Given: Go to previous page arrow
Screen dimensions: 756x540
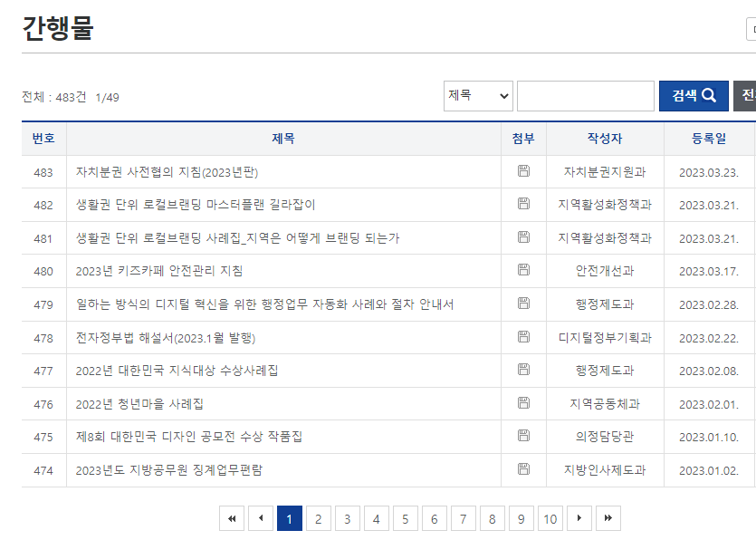Looking at the screenshot, I should 261,518.
